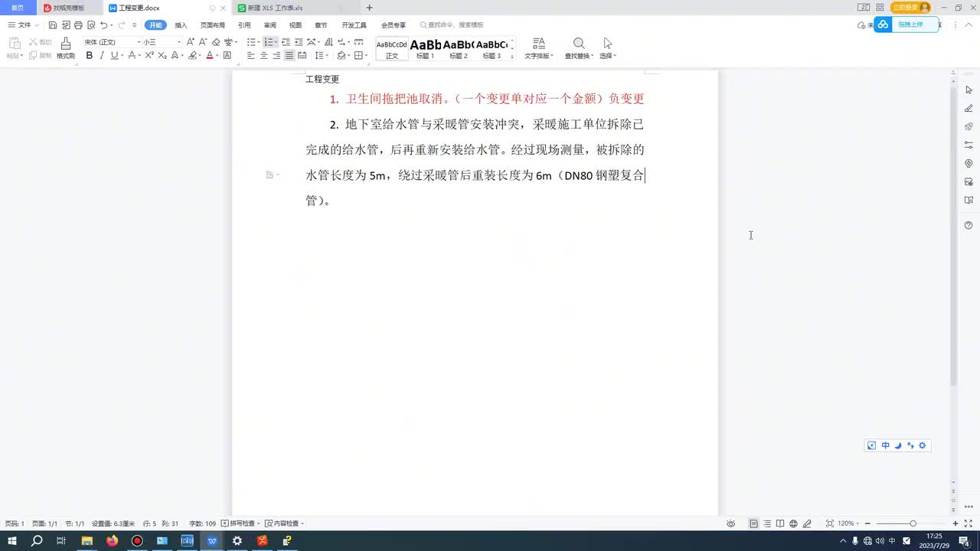Select the Format Painter tool

pos(66,48)
